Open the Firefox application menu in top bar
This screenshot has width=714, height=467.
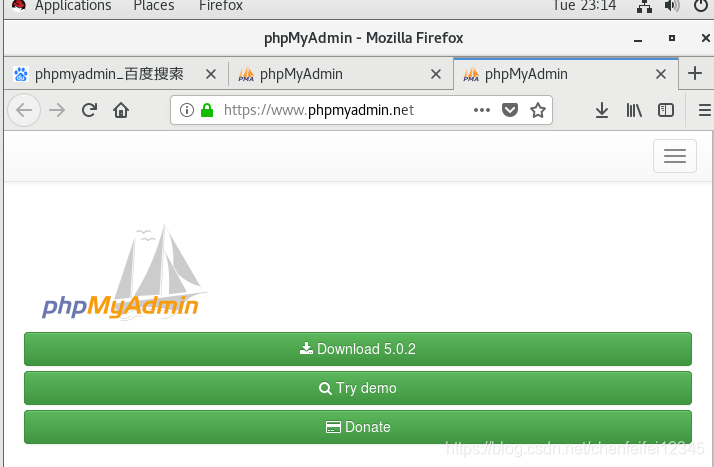[x=221, y=6]
